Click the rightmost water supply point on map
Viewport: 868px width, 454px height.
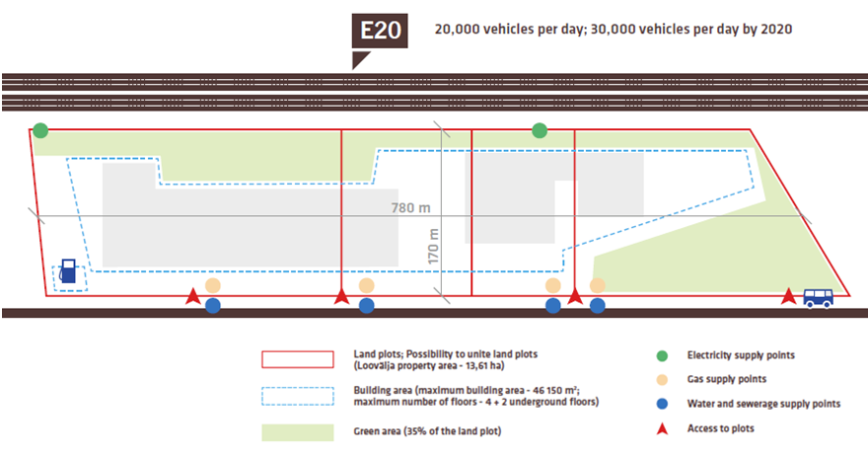coord(597,306)
